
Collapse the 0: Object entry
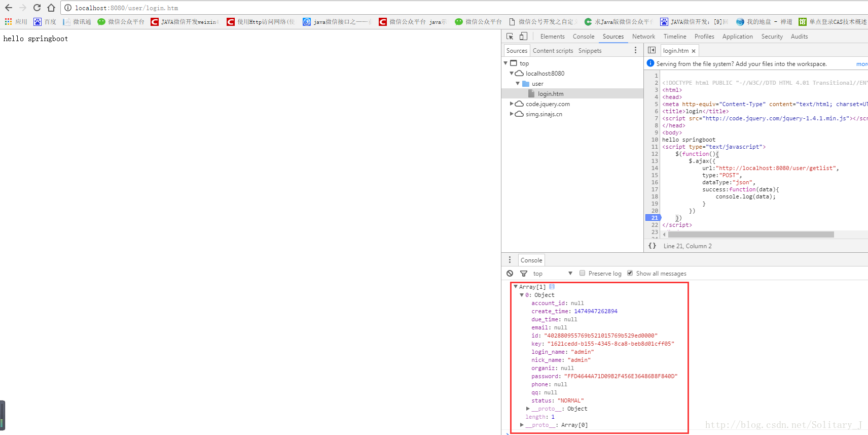coord(522,295)
